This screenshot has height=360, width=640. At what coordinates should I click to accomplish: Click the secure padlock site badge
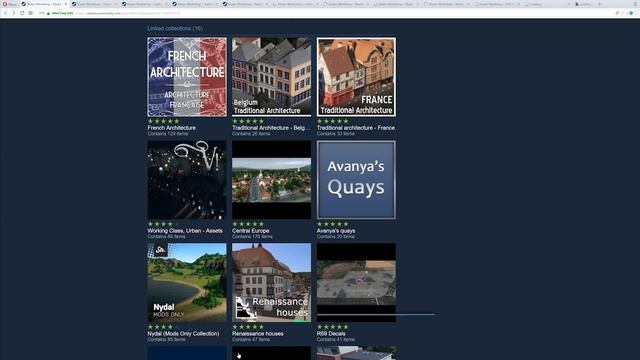click(60, 13)
